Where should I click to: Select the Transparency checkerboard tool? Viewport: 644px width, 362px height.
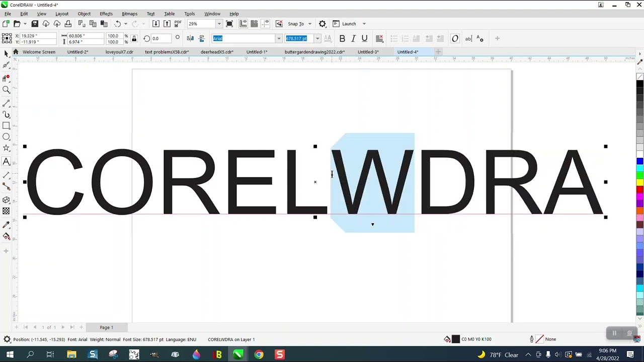point(6,211)
